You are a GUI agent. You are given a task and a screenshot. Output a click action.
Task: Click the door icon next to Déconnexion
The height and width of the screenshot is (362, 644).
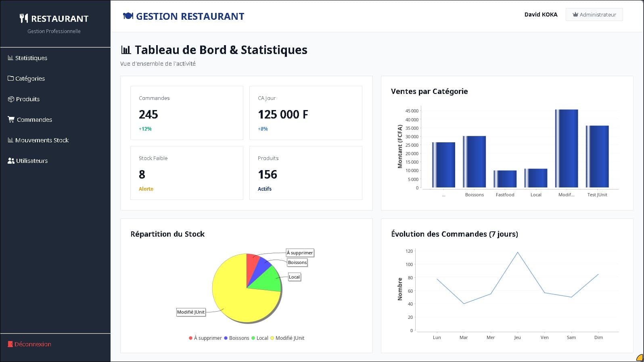(10, 344)
